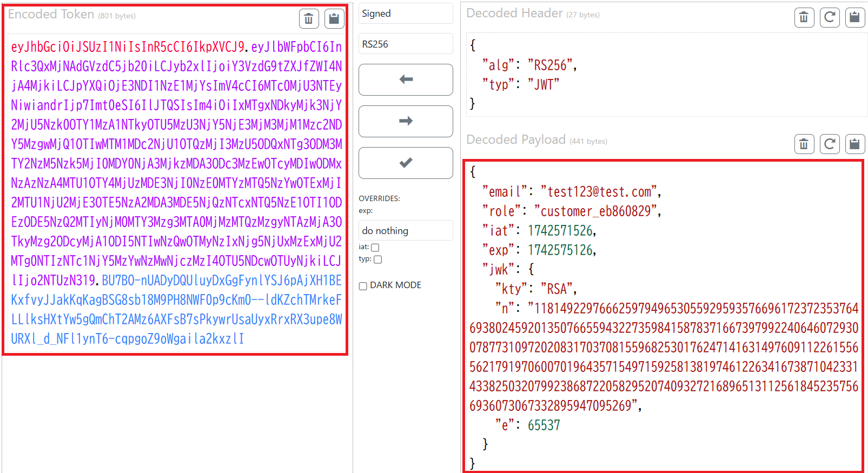Focus the Decoded Header JSON editor

[x=666, y=75]
